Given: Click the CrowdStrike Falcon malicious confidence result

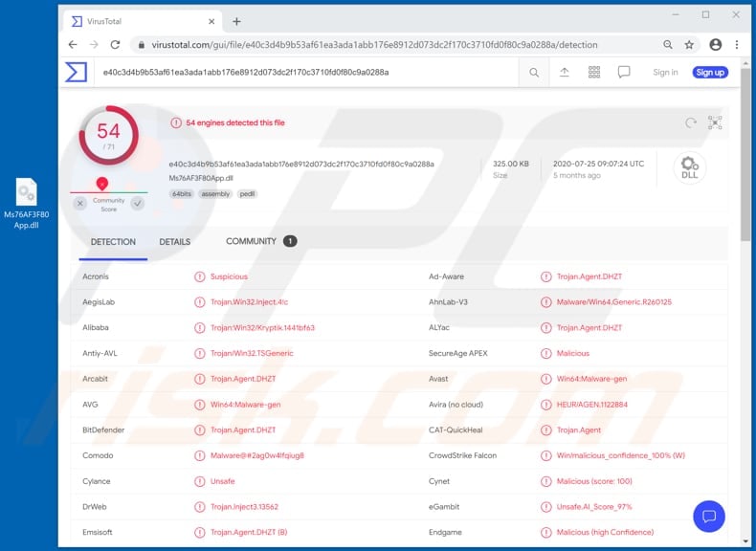Looking at the screenshot, I should (620, 455).
